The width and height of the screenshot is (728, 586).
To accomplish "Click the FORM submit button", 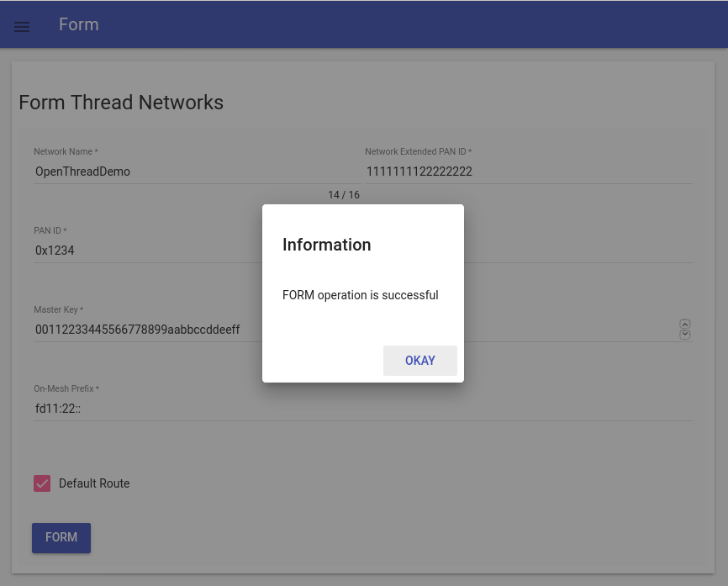I will pos(61,537).
